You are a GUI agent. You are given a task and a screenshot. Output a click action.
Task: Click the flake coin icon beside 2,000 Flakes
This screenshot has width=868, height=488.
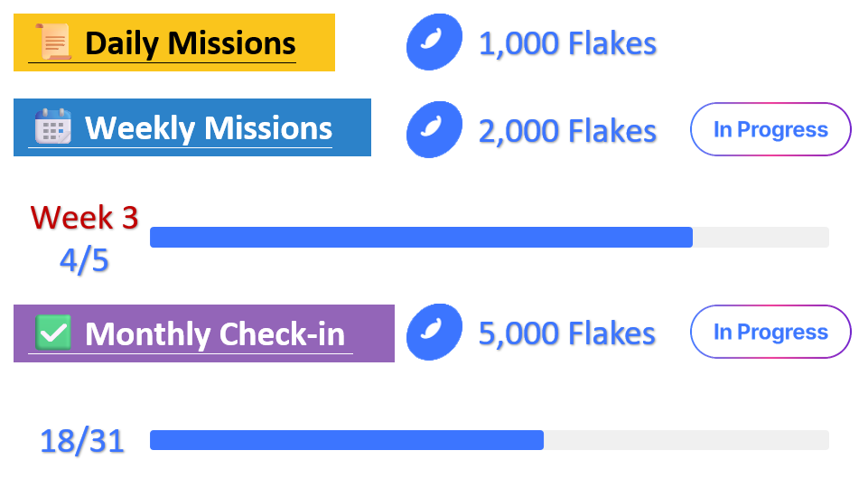[x=434, y=129]
